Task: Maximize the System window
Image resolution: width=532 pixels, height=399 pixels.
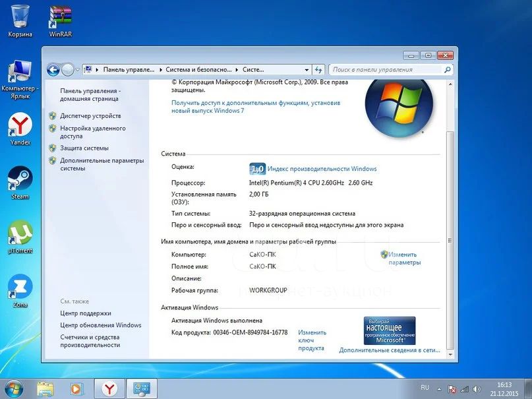Action: [x=429, y=55]
